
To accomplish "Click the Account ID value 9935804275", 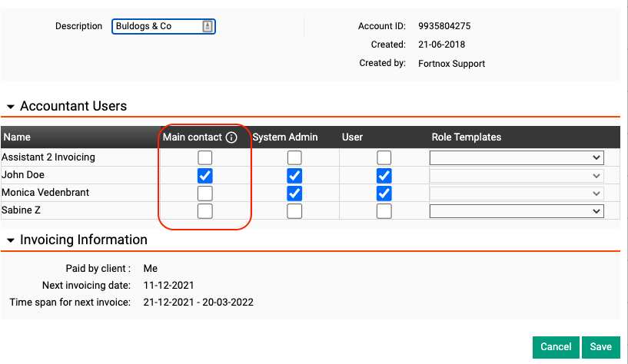I will pyautogui.click(x=444, y=26).
